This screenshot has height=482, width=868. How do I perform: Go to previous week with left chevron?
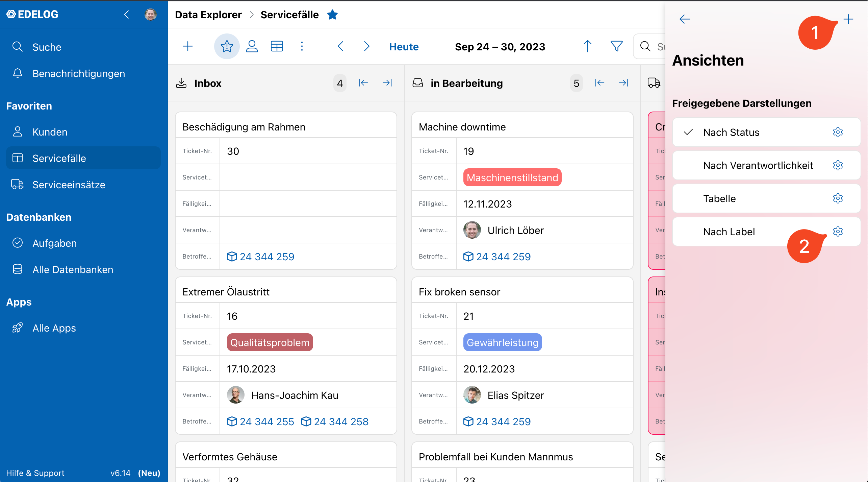(340, 46)
